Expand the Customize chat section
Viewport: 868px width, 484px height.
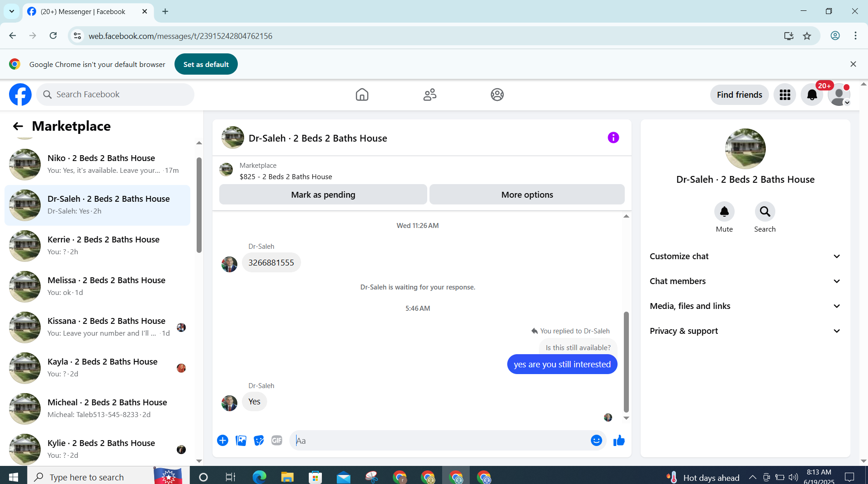click(x=745, y=256)
